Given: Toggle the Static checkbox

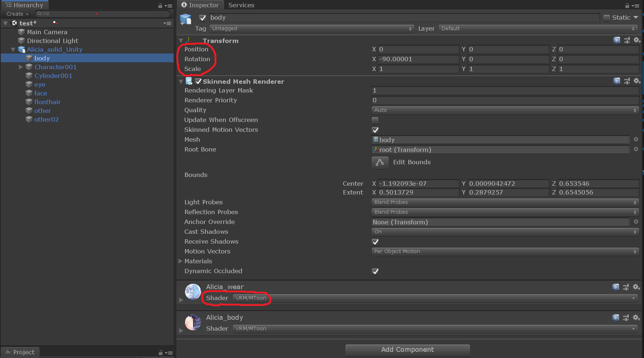Looking at the screenshot, I should click(606, 18).
